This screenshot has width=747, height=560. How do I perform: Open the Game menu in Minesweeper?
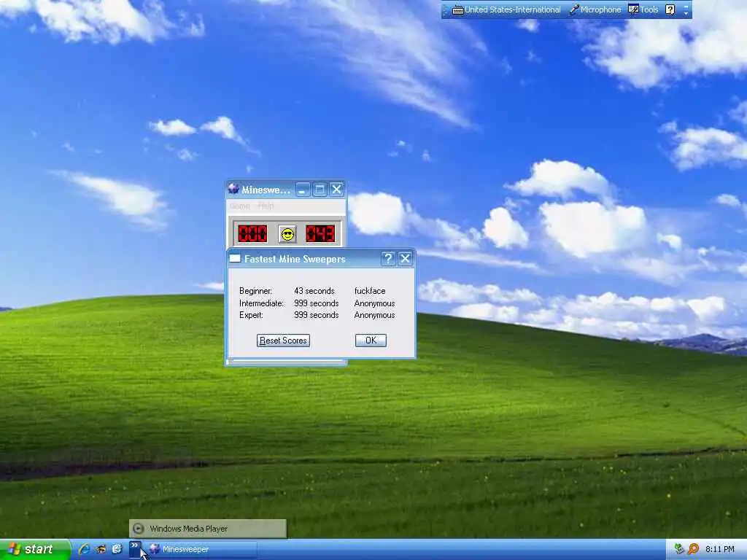click(239, 206)
